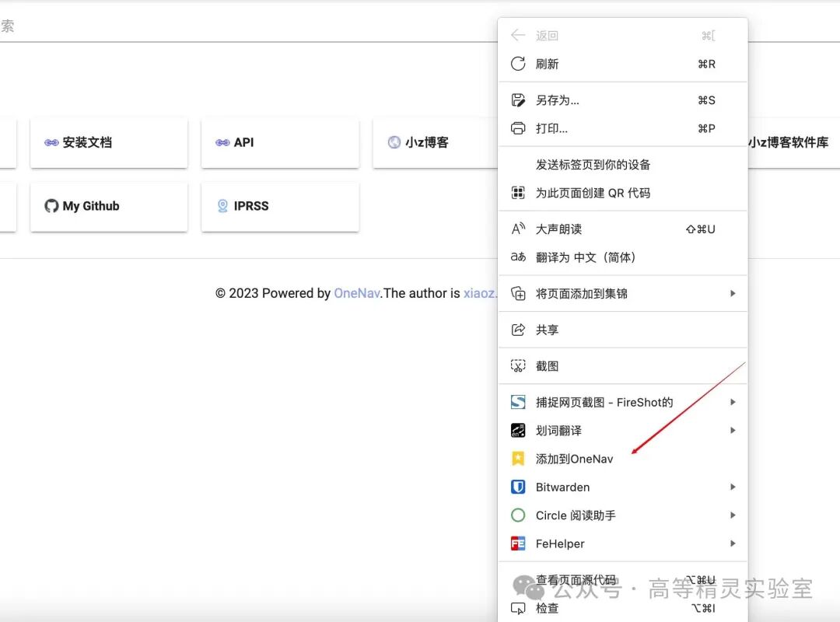Open the 小z博客软件库 bookmark card

click(793, 142)
